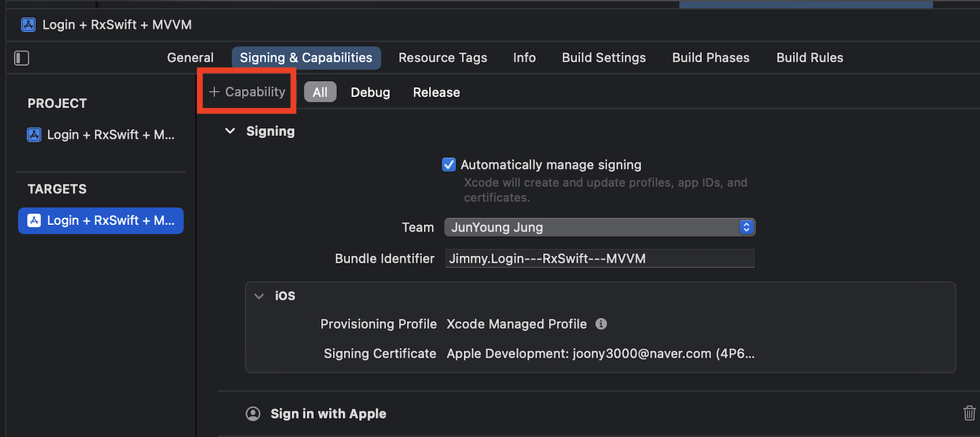This screenshot has width=980, height=437.
Task: Click the Team dropdown stepper arrows icon
Action: tap(746, 227)
